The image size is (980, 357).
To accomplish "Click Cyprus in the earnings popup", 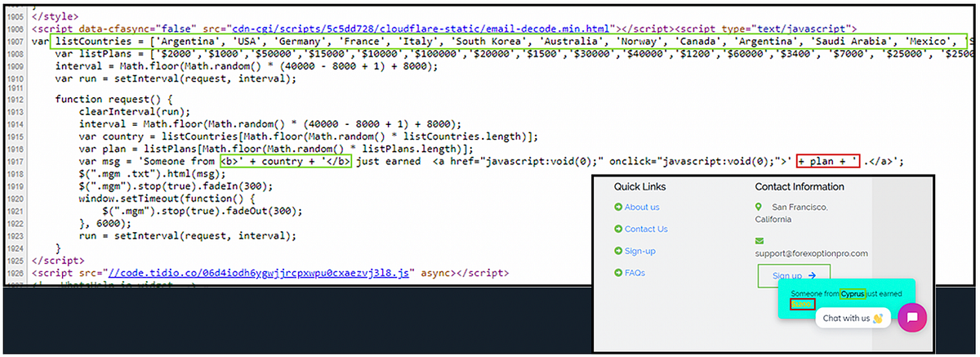I will (x=853, y=293).
